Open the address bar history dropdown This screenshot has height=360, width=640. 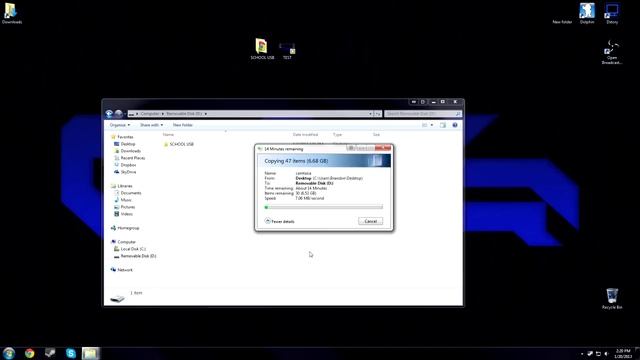tap(370, 114)
